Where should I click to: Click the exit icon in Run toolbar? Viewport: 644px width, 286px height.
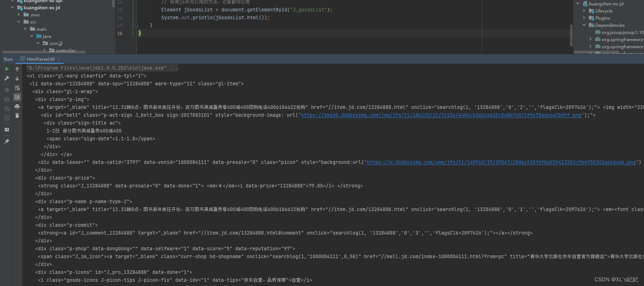[7, 118]
